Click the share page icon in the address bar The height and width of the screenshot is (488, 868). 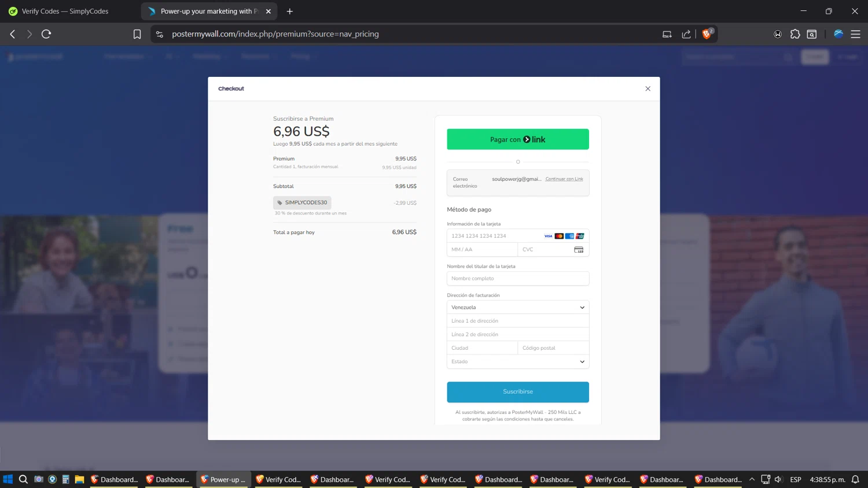686,34
